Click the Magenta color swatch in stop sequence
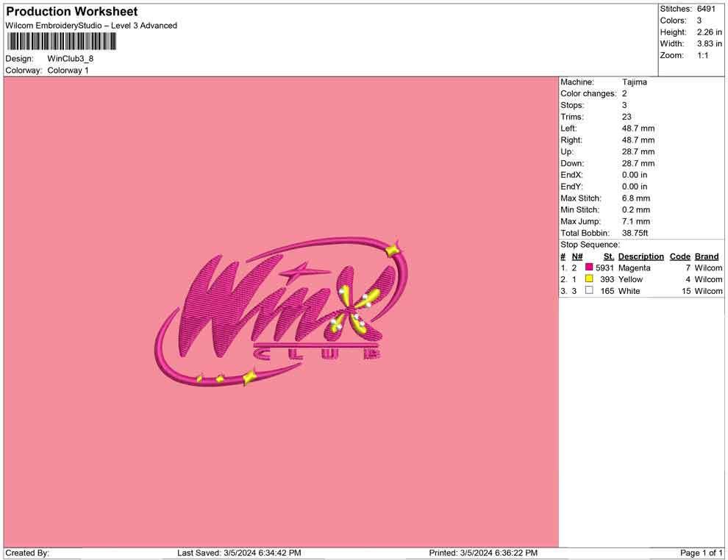Image resolution: width=728 pixels, height=560 pixels. (589, 267)
